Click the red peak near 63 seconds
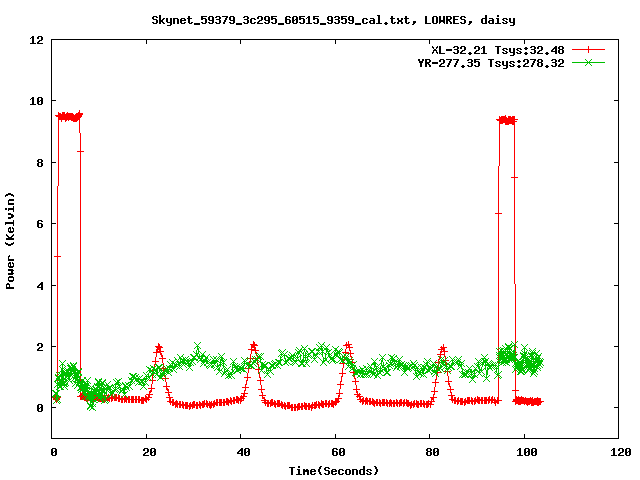 348,346
